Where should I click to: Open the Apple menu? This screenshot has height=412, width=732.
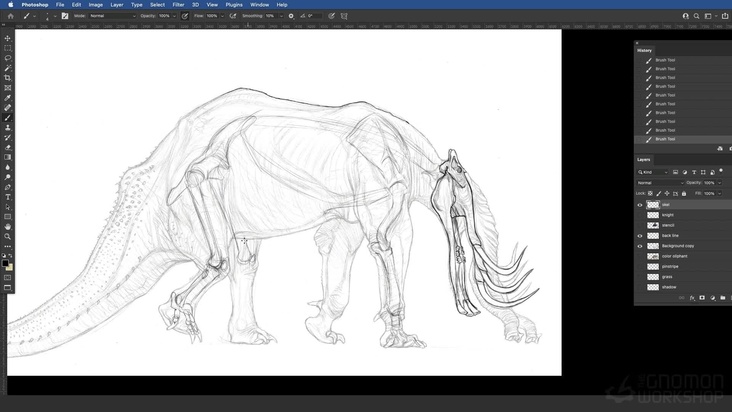click(11, 5)
